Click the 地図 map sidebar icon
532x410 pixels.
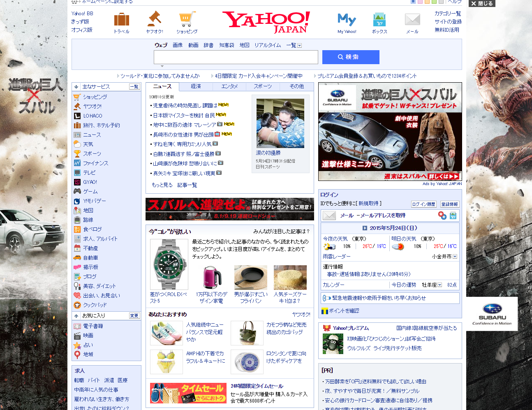[x=77, y=211]
